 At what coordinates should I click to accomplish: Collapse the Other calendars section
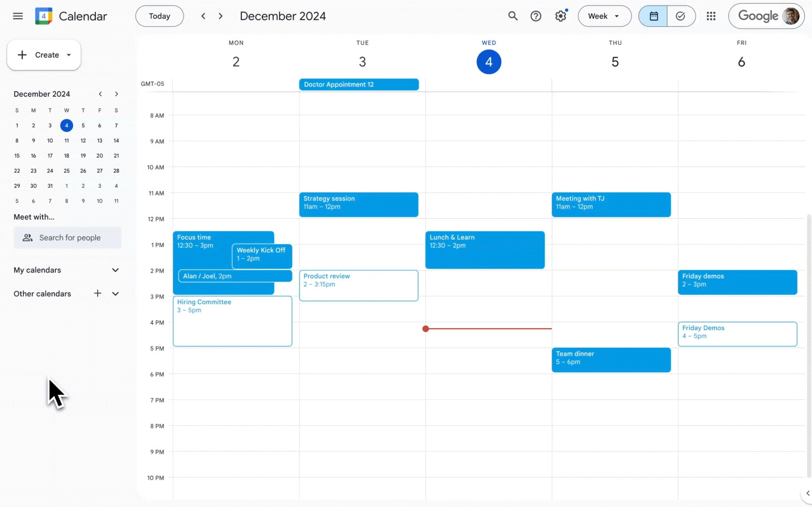click(x=115, y=294)
